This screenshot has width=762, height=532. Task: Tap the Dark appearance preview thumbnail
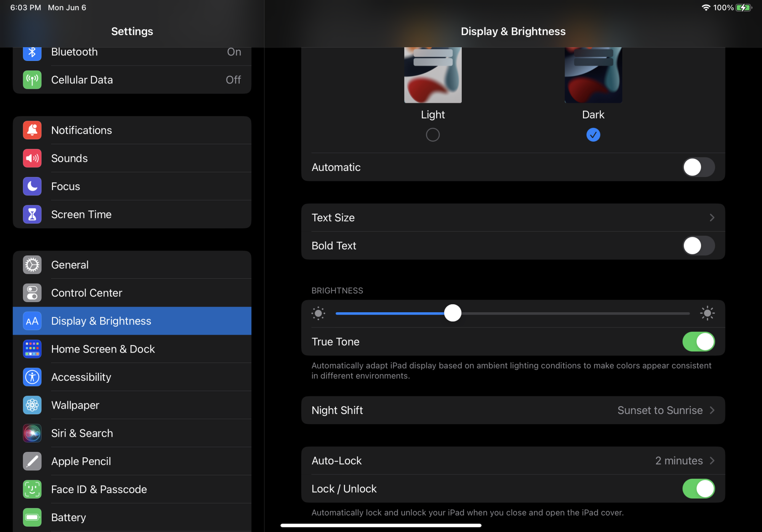[593, 75]
